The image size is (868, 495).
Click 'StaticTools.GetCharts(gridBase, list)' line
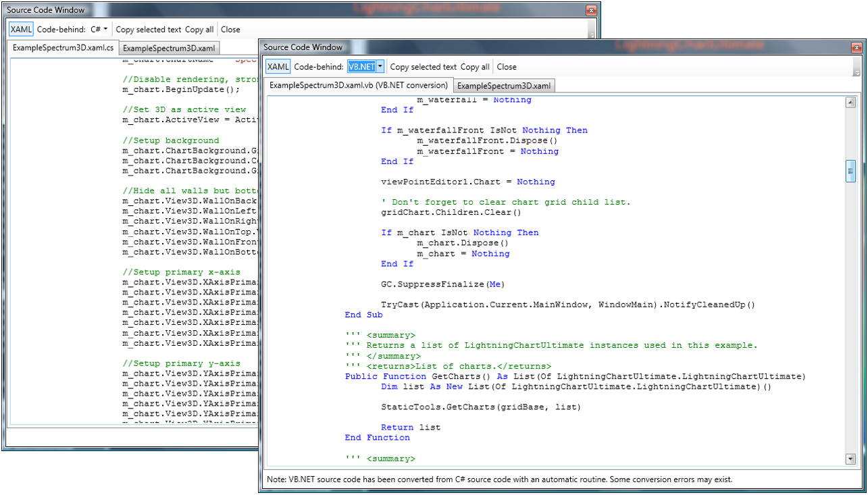click(481, 407)
